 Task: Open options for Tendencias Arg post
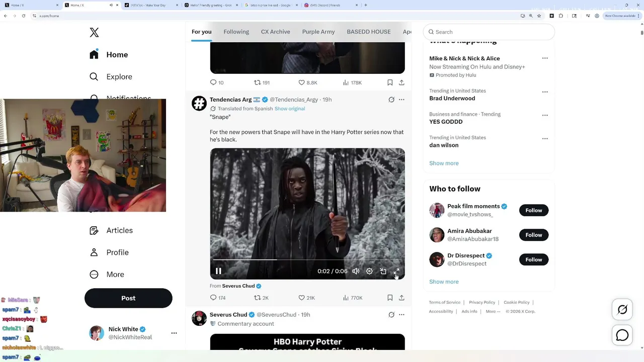[401, 100]
